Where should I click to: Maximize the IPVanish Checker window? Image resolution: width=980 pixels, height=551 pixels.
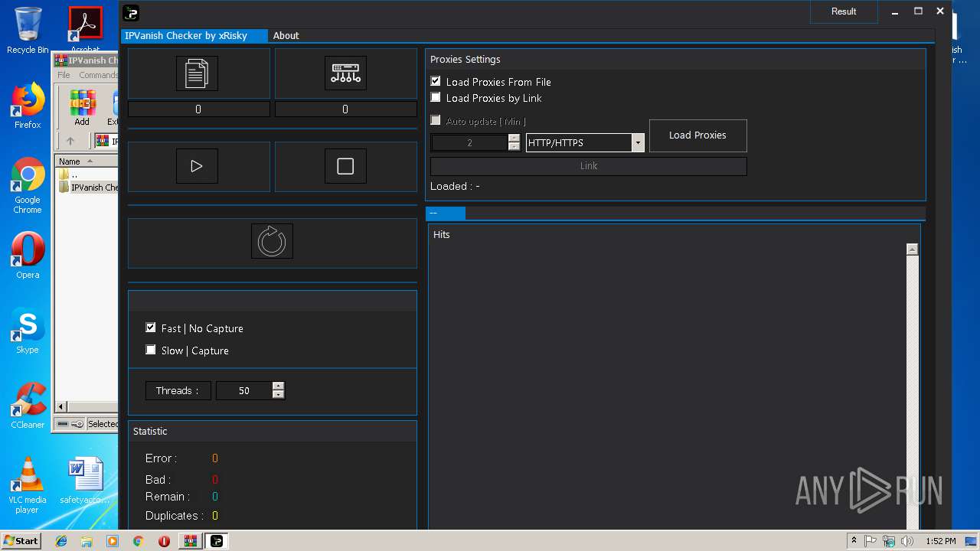[918, 11]
